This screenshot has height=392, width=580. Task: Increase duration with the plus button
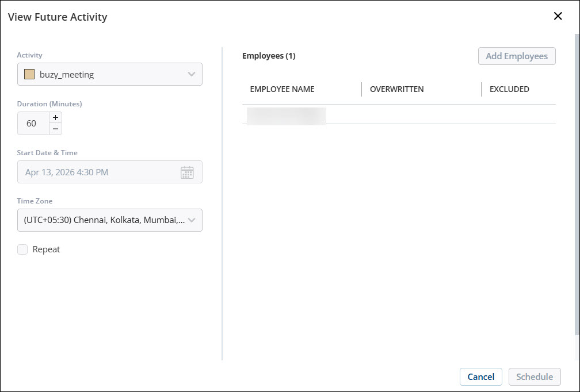(x=55, y=117)
